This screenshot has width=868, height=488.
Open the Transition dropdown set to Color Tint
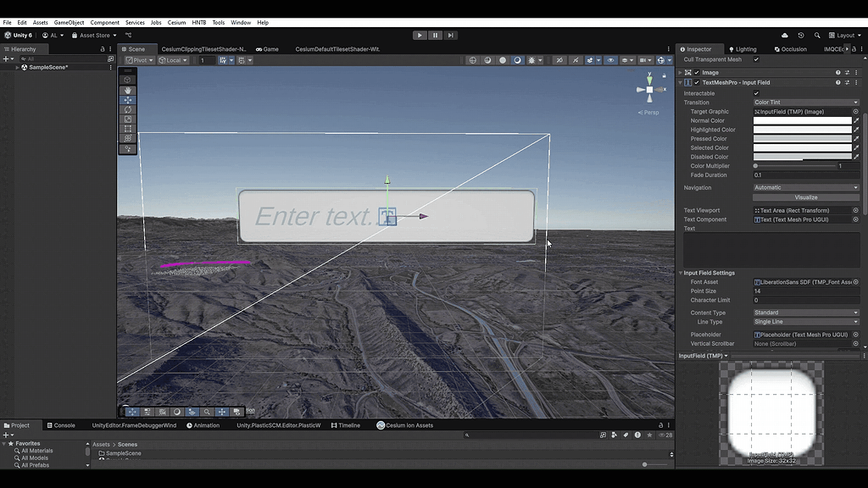pyautogui.click(x=805, y=103)
